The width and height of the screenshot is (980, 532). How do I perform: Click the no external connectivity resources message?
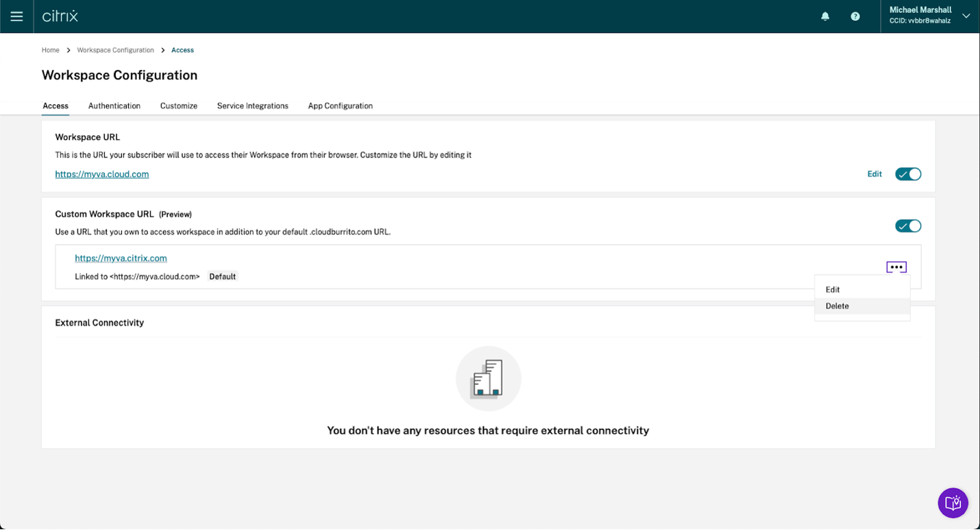488,431
